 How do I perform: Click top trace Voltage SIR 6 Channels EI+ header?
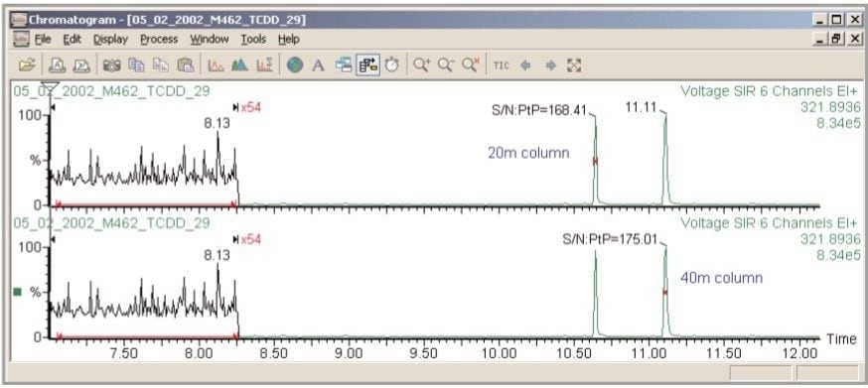click(x=770, y=91)
